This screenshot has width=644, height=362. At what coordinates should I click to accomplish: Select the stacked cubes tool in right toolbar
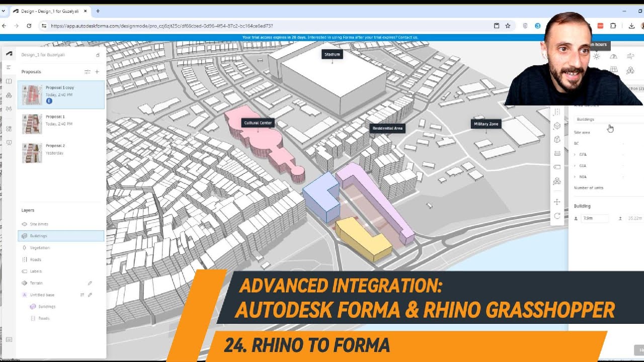(x=557, y=181)
